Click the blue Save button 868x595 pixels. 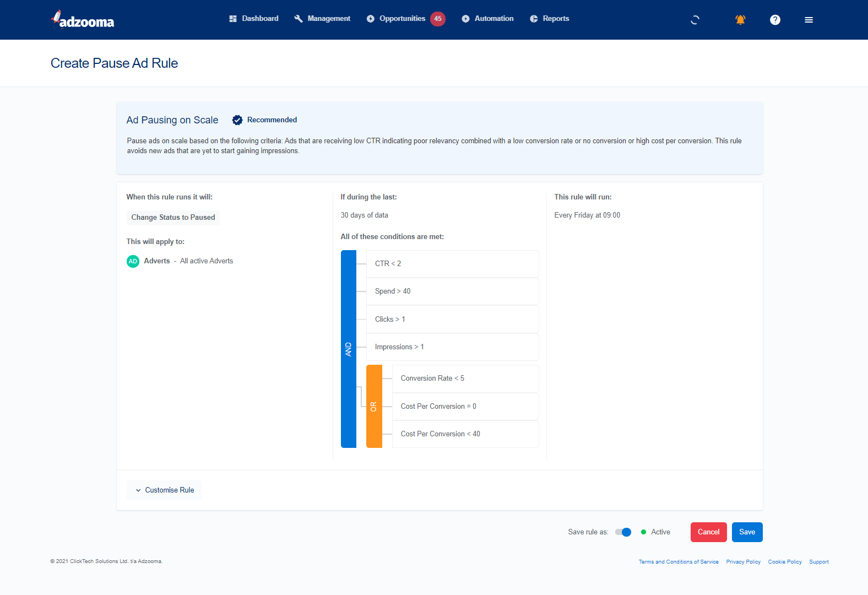coord(747,532)
